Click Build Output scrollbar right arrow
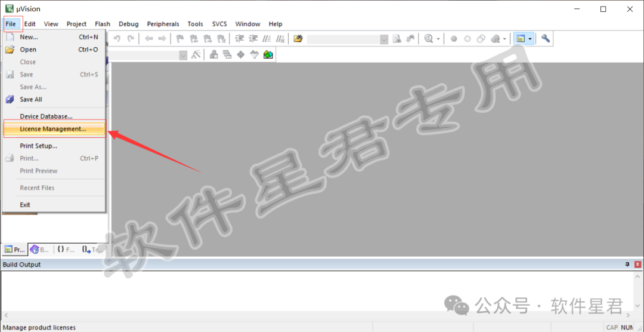The width and height of the screenshot is (644, 332). (x=628, y=315)
